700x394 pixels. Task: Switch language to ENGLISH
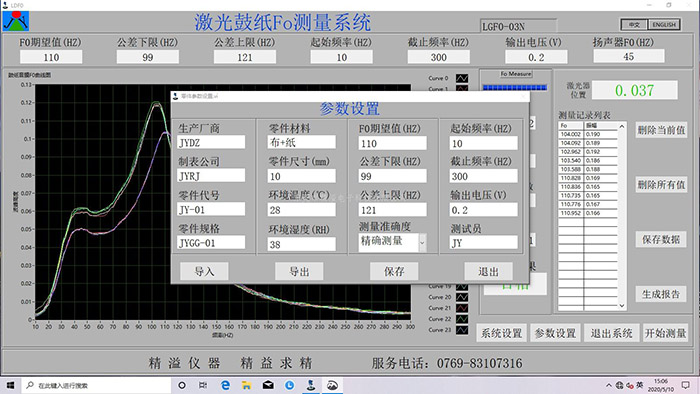663,25
